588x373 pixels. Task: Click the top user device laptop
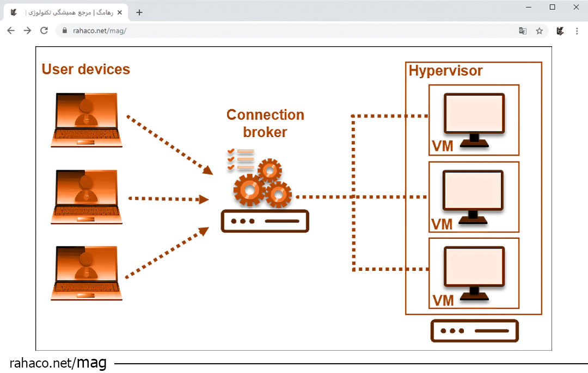tap(87, 120)
